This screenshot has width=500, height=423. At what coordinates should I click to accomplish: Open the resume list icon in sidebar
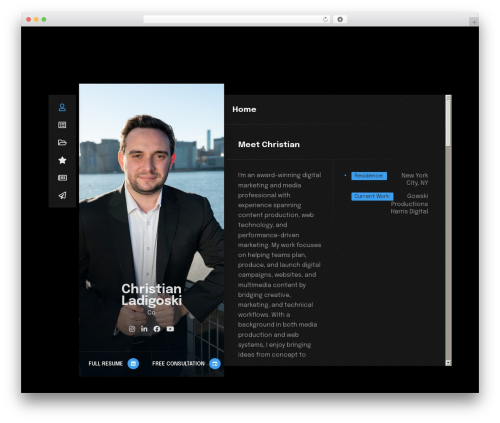[x=62, y=125]
